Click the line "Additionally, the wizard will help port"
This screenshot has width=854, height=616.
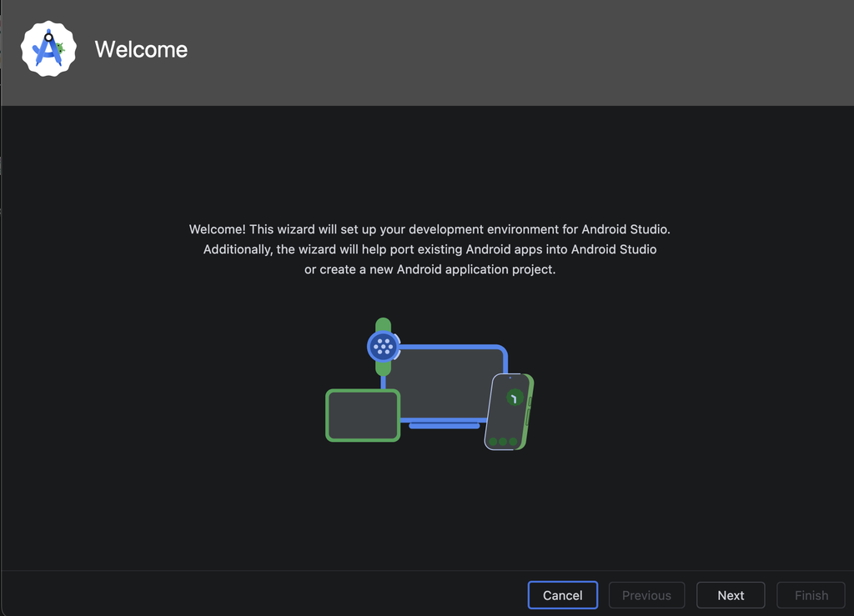(430, 250)
